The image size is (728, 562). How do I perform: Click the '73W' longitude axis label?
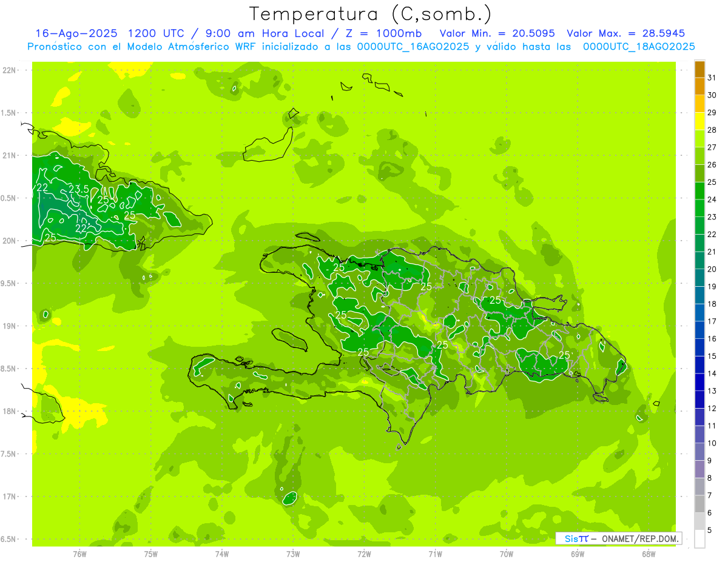point(293,554)
